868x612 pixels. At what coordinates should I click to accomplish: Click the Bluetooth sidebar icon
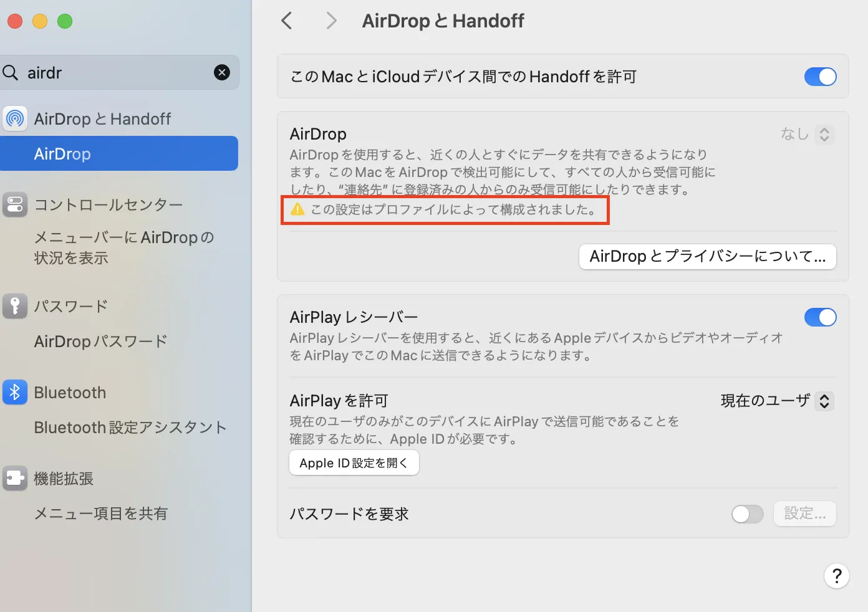point(15,392)
